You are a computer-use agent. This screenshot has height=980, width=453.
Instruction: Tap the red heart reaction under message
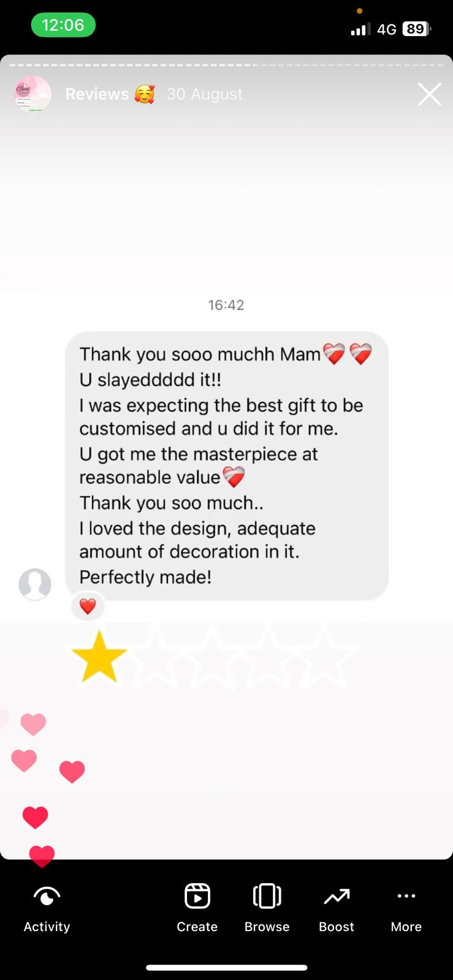tap(88, 606)
